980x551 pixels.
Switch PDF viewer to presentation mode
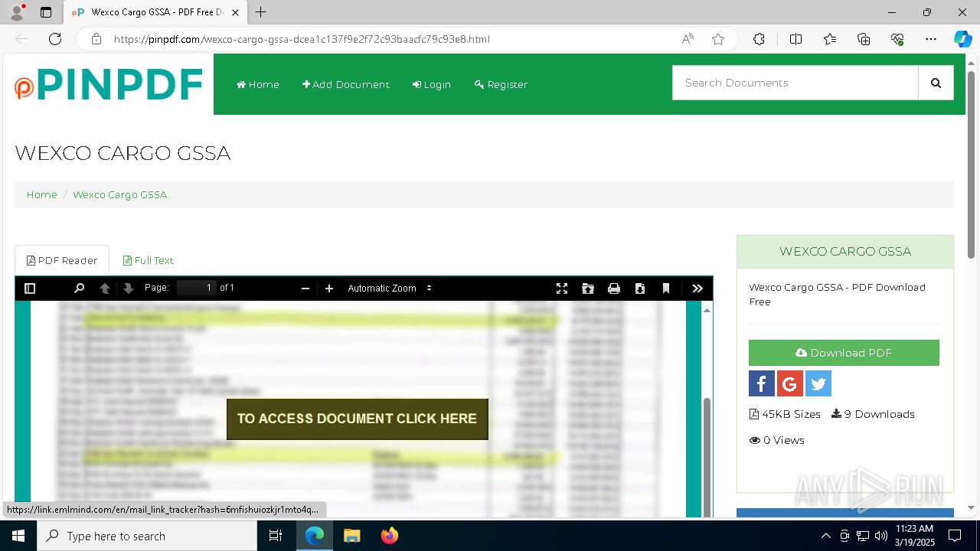pos(562,289)
